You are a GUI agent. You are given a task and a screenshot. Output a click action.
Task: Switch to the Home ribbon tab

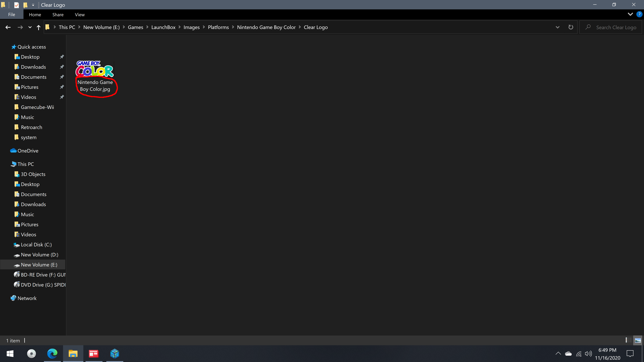[35, 14]
